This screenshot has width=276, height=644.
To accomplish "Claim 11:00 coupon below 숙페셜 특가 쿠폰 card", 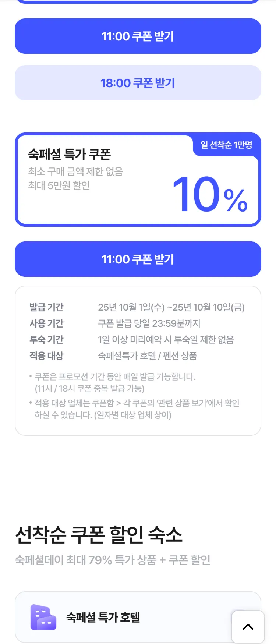I will pos(138,259).
